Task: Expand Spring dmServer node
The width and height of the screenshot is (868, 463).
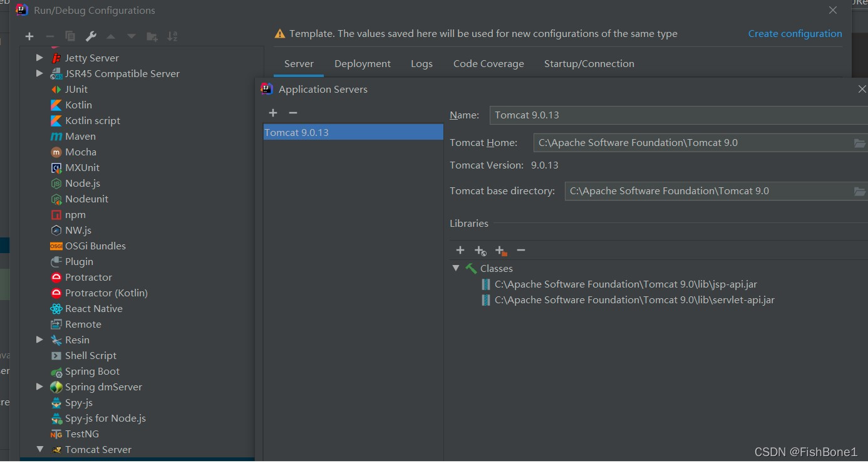Action: click(x=39, y=387)
